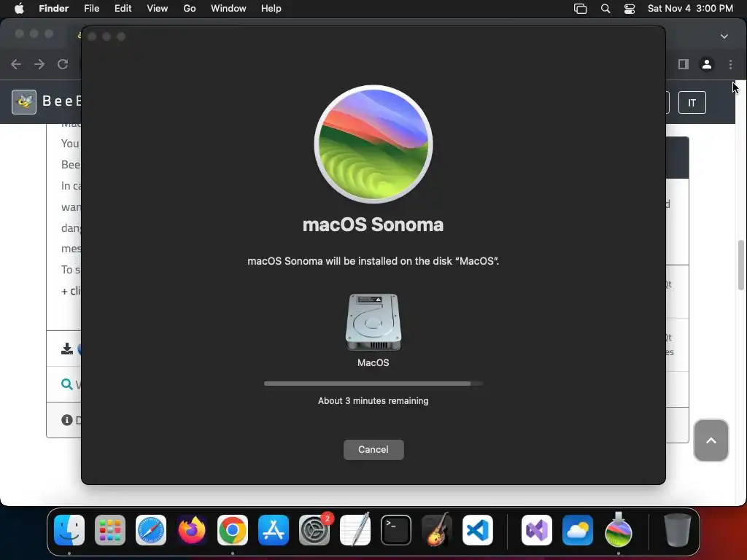This screenshot has width=747, height=560.
Task: Click the date and time display
Action: tap(690, 9)
